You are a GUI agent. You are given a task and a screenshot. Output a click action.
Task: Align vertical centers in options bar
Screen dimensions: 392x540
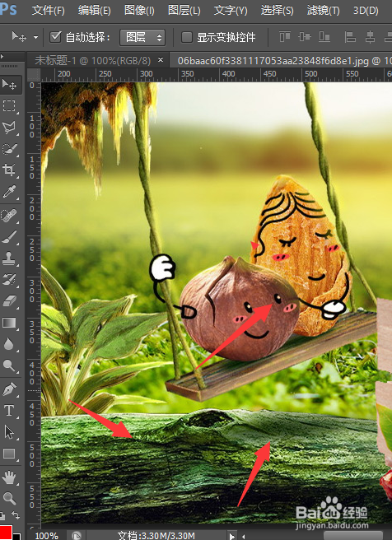click(x=305, y=36)
